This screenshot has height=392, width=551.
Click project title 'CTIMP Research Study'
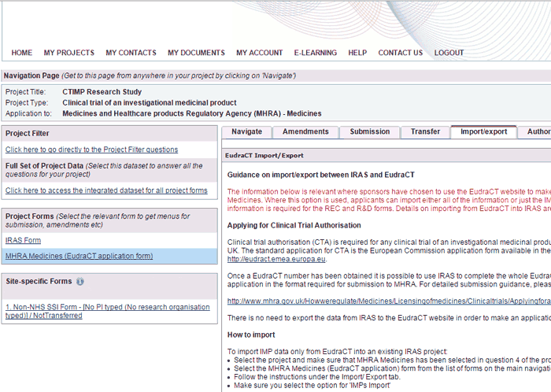(102, 92)
